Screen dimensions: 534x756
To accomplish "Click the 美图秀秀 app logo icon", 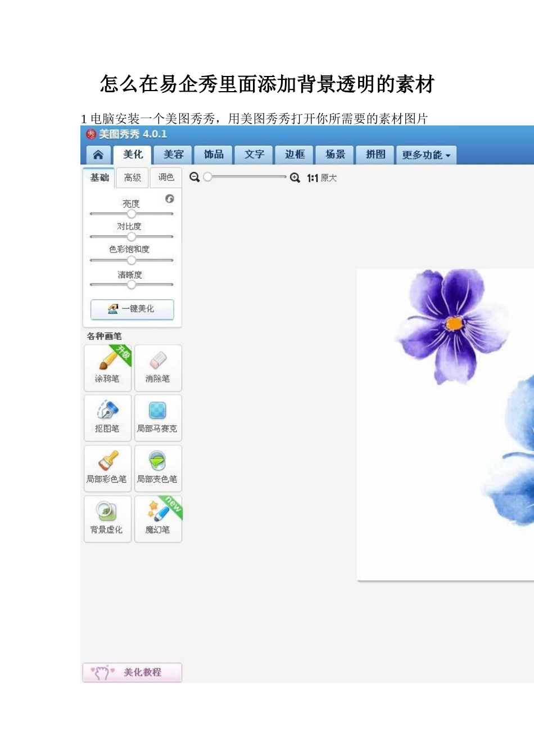I will [x=91, y=134].
